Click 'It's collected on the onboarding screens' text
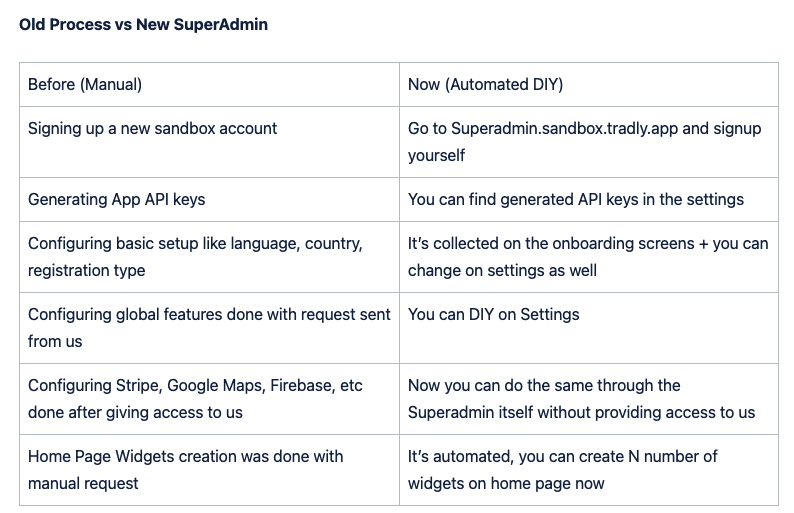This screenshot has width=794, height=513. [x=551, y=244]
